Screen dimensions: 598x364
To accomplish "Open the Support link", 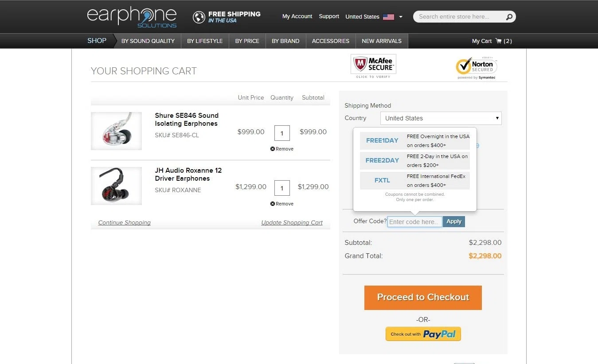I will 329,16.
